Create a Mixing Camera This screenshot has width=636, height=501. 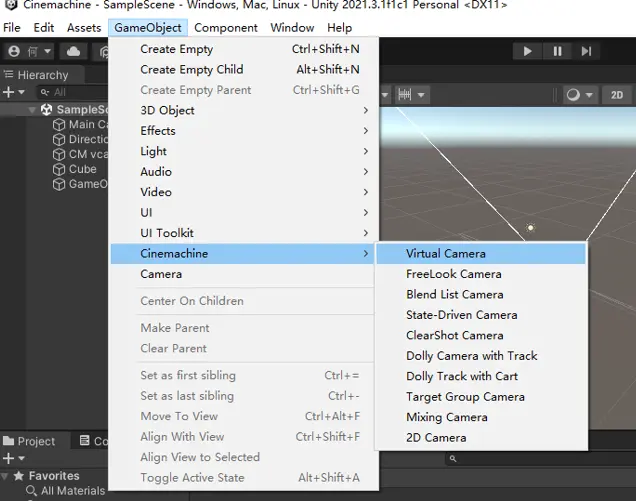[x=481, y=417]
